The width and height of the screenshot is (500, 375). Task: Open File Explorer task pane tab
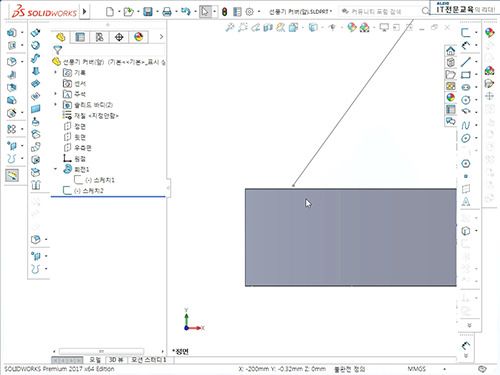coord(451,74)
